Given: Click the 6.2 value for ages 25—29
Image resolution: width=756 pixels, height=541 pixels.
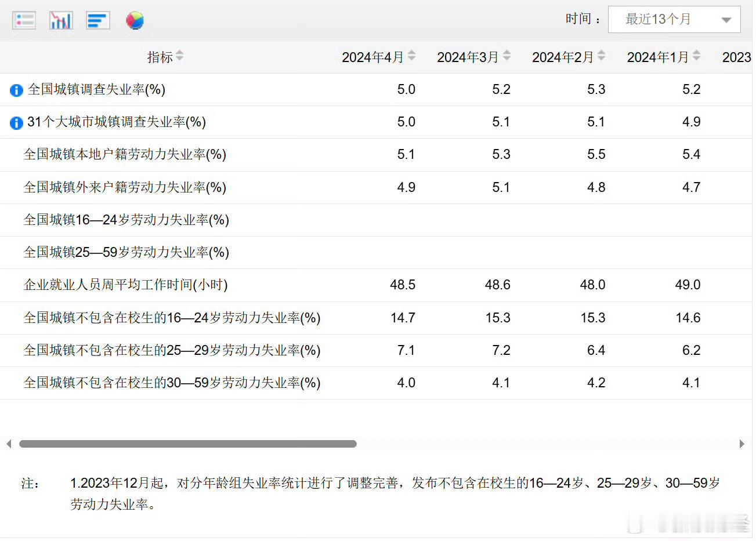Looking at the screenshot, I should tap(691, 350).
